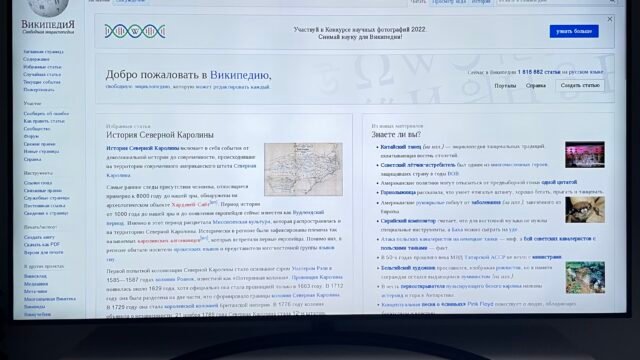
Task: Open the 'одной цитатой' link
Action: coord(559,182)
